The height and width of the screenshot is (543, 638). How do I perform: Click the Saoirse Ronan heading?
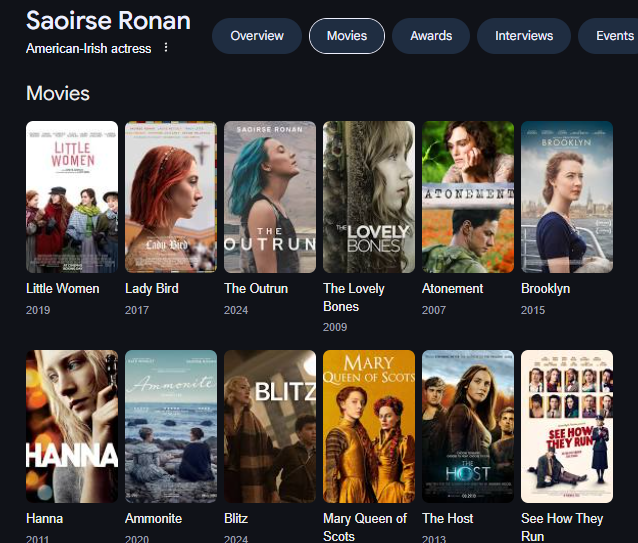click(108, 20)
